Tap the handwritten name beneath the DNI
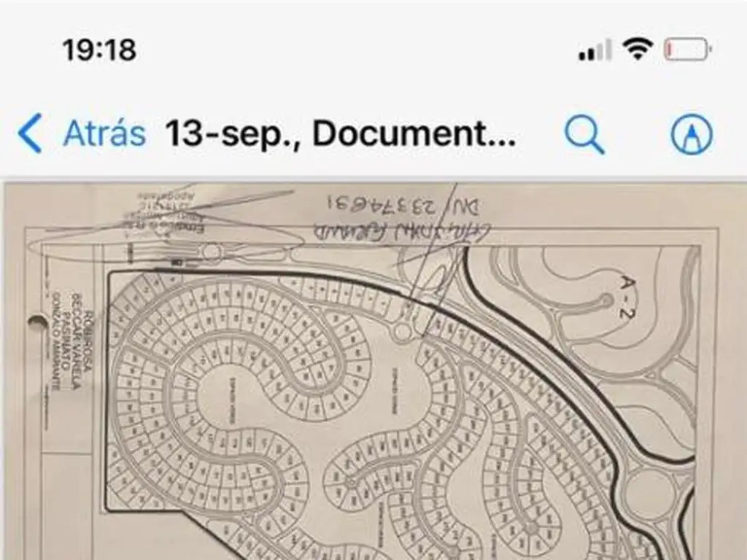Viewport: 747px width, 560px height. click(x=402, y=233)
